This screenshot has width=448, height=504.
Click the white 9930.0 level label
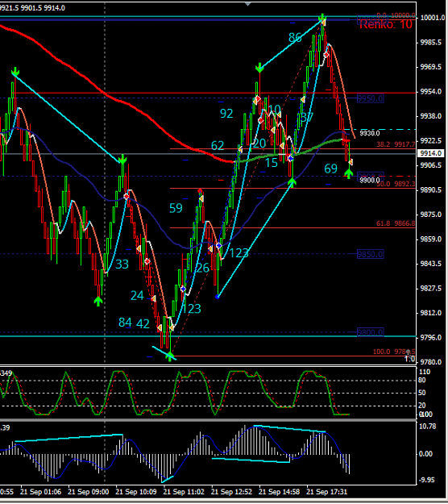tap(370, 133)
